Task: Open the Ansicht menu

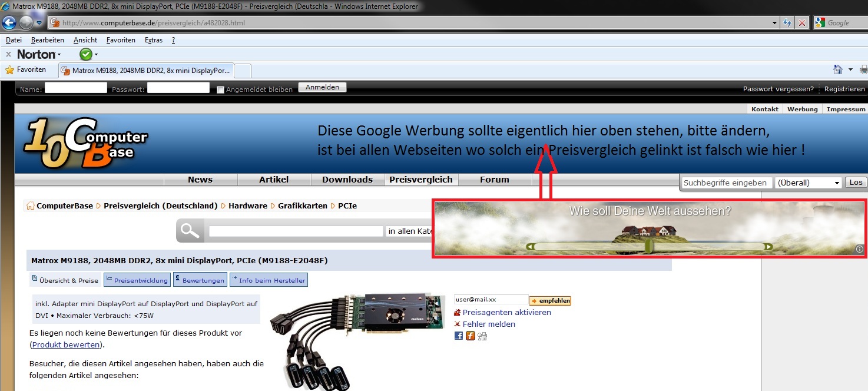Action: (x=85, y=40)
